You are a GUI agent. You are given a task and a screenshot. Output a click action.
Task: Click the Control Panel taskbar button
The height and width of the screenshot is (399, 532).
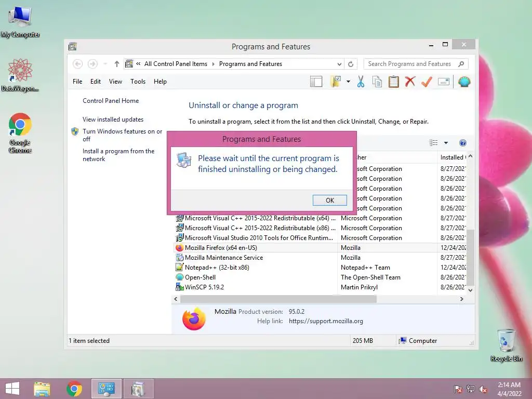[107, 389]
